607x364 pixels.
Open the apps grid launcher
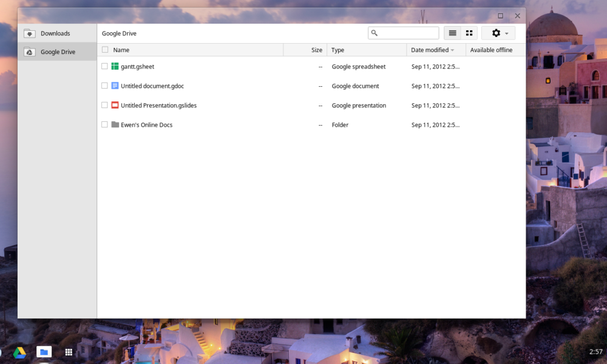[x=69, y=352]
